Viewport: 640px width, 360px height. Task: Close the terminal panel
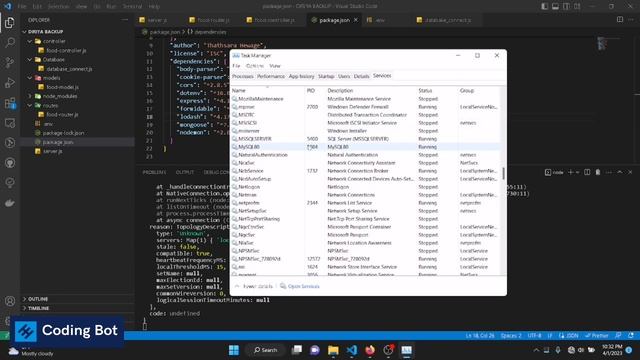630,172
